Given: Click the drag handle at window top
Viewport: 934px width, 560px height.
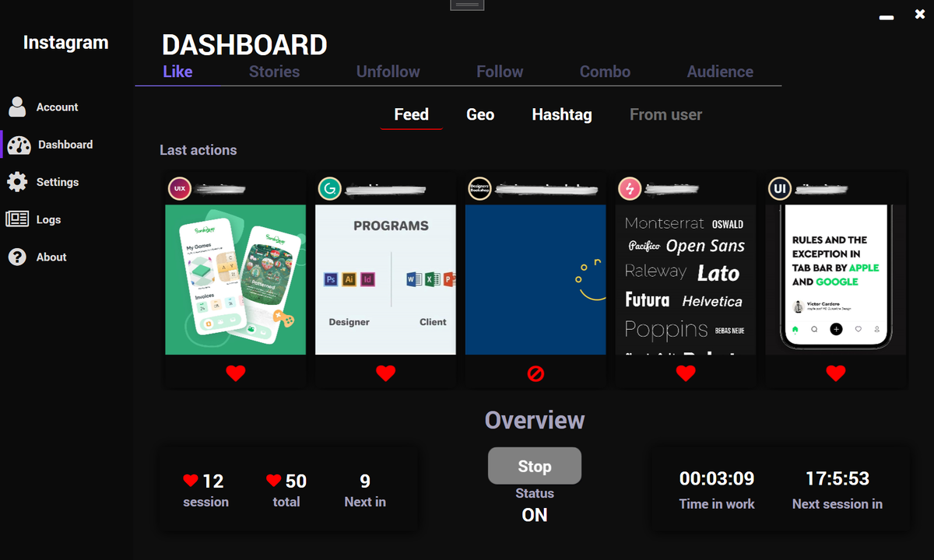Looking at the screenshot, I should pos(467,5).
